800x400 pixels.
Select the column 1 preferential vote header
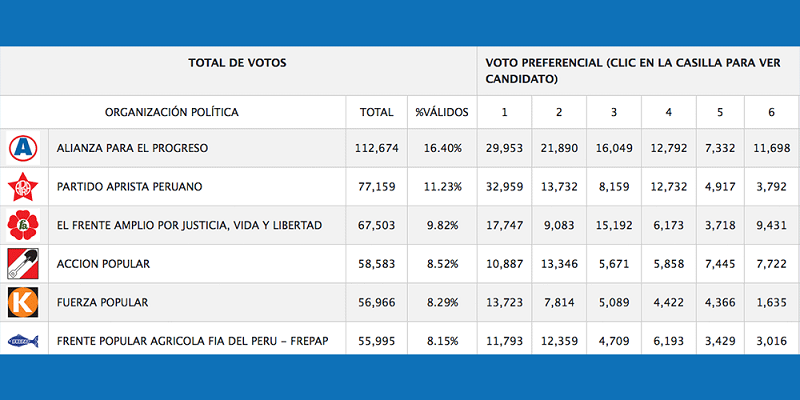[505, 112]
